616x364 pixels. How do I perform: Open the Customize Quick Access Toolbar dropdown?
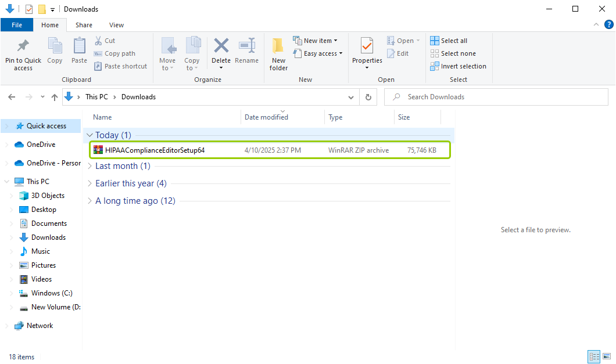point(52,9)
